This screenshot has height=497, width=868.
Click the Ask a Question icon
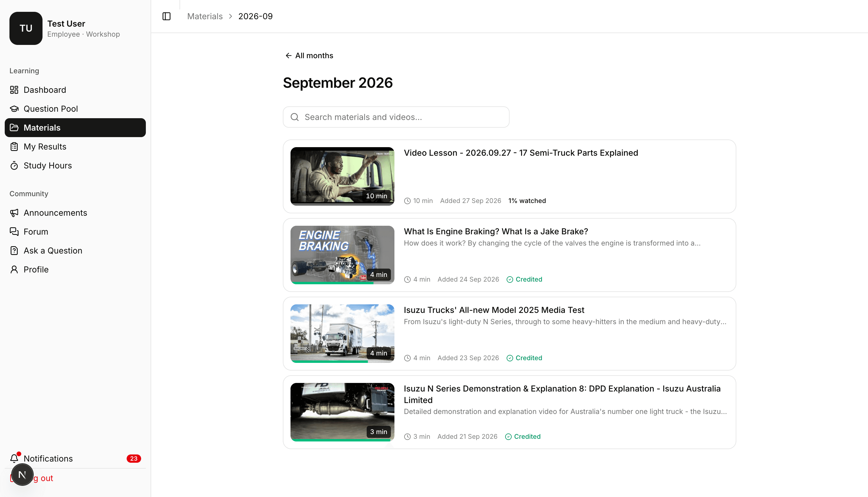coord(14,251)
